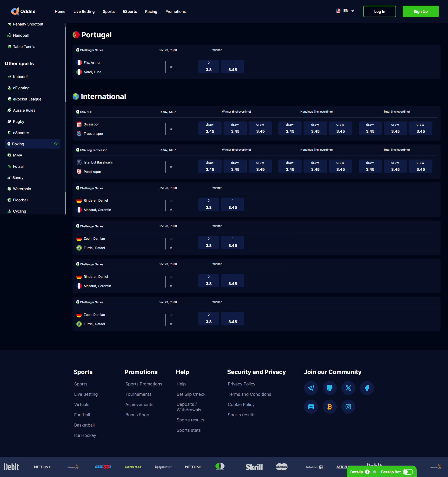Unfavorite Boxing with the green star
The image size is (448, 477).
(56, 144)
